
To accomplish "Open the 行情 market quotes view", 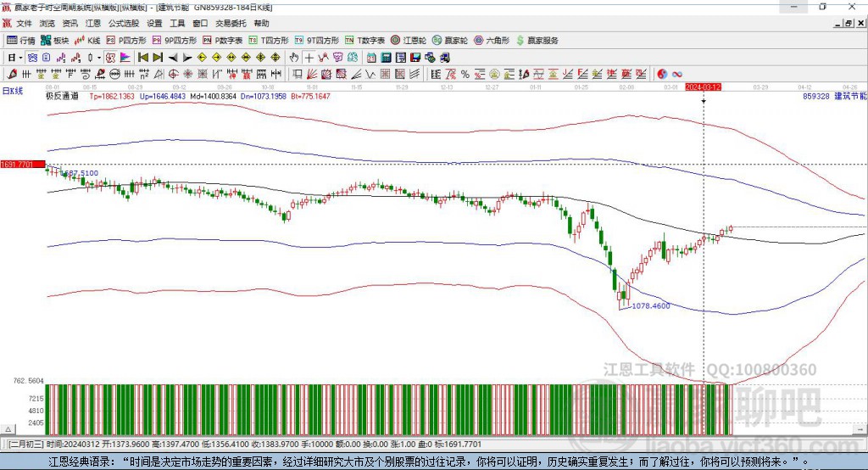I will [20, 41].
